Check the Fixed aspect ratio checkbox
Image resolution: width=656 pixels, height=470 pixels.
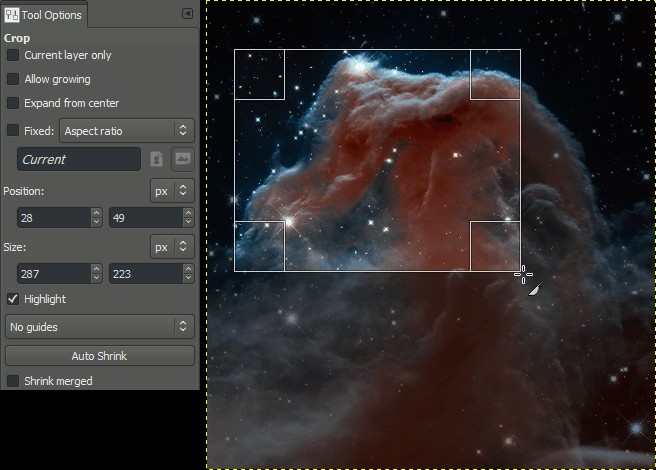(x=13, y=131)
